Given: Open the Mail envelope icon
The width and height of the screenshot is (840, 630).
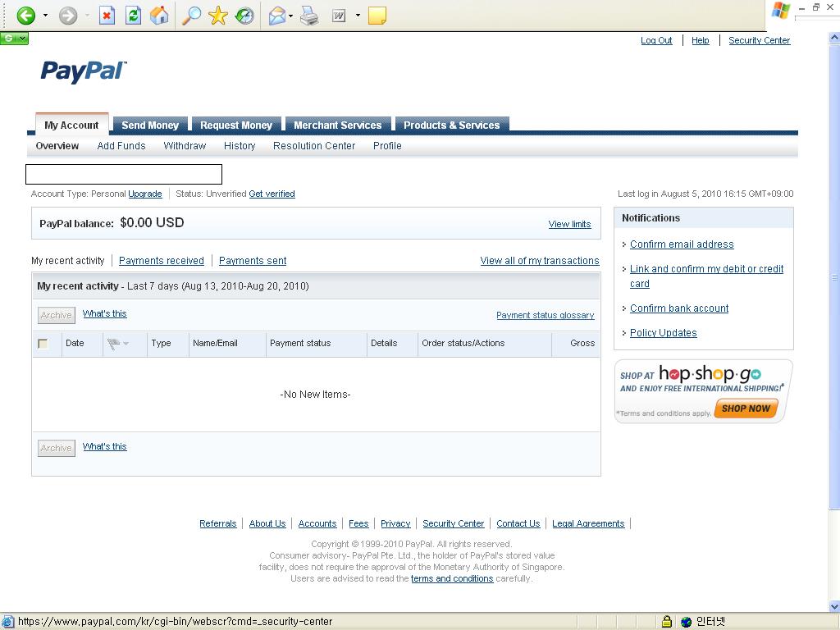Looking at the screenshot, I should (276, 16).
